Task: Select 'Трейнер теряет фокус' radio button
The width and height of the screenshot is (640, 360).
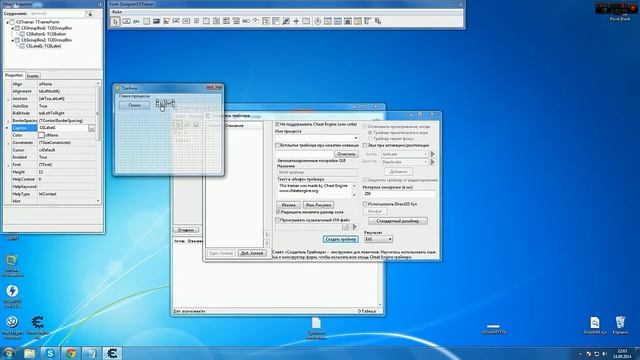Action: 370,139
